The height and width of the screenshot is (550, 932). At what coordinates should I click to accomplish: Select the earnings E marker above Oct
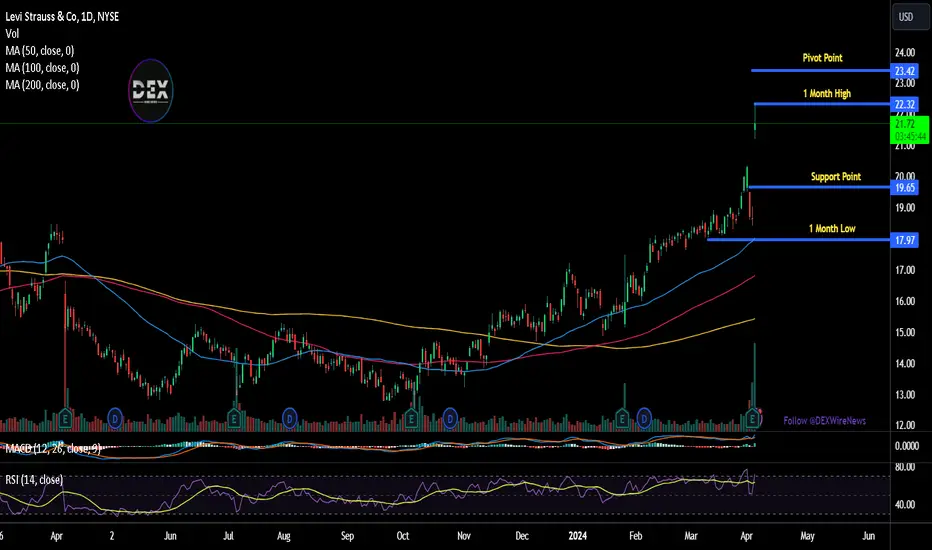pos(411,419)
